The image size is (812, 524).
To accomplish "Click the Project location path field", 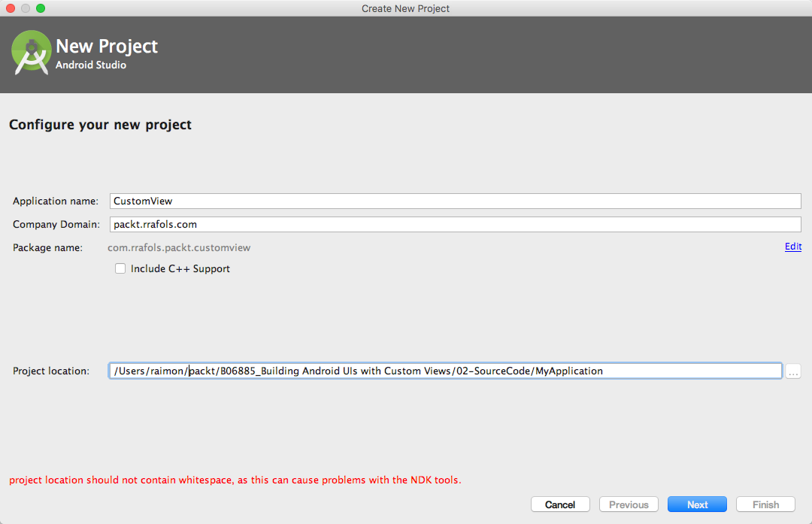I will coord(445,371).
